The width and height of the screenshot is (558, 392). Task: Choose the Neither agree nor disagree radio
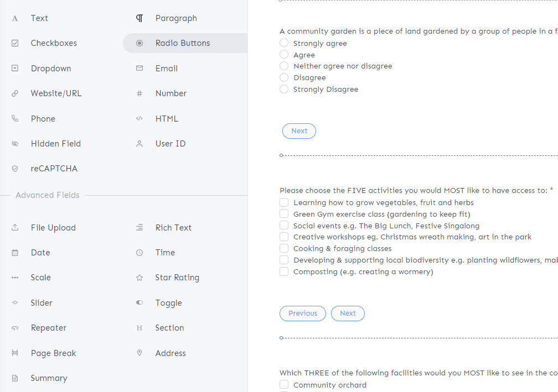284,66
